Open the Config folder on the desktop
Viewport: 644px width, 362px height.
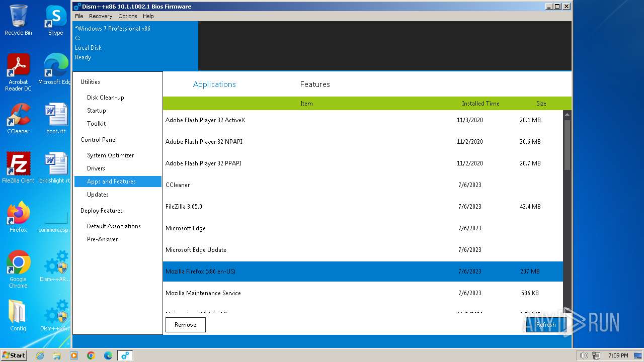[18, 315]
